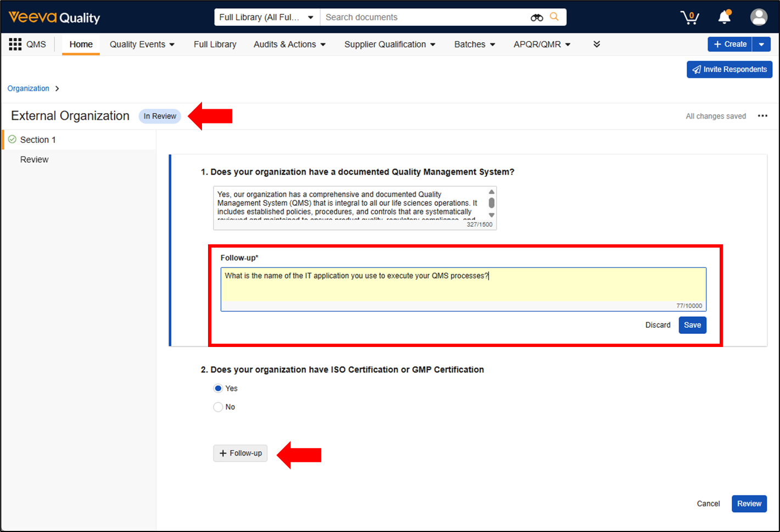Open the QMS app grid launcher
This screenshot has height=532, width=780.
(x=15, y=44)
